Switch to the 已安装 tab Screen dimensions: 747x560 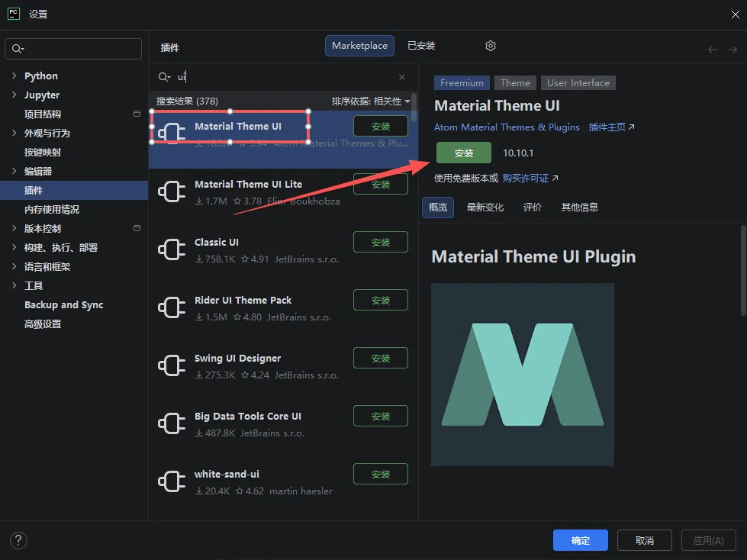pyautogui.click(x=421, y=46)
